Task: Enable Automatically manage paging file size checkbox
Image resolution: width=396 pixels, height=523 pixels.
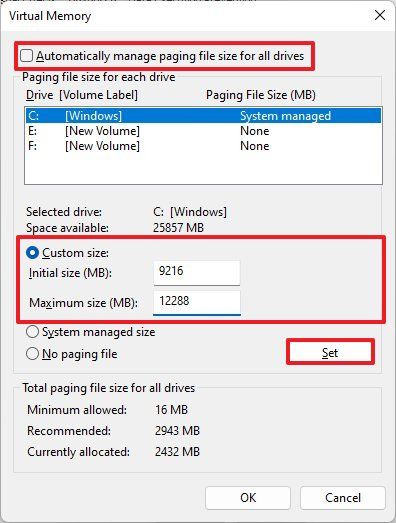Action: click(26, 56)
